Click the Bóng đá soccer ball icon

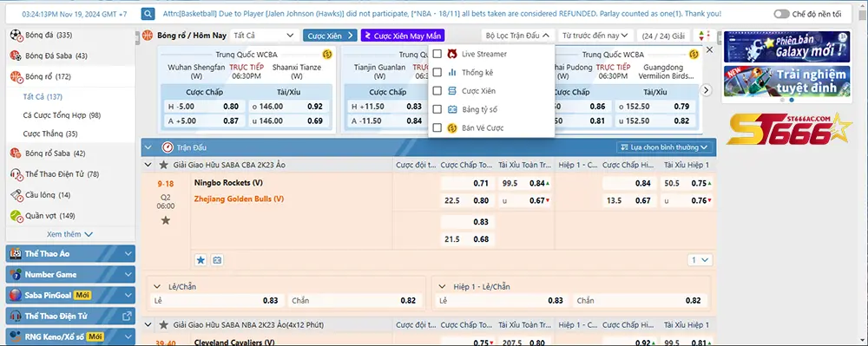[16, 36]
